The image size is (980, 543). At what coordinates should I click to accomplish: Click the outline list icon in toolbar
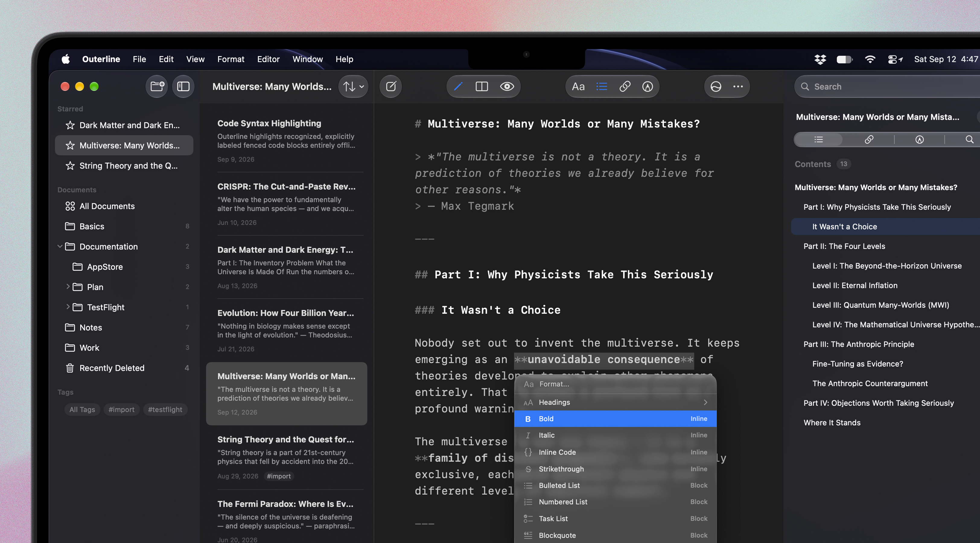(x=601, y=87)
